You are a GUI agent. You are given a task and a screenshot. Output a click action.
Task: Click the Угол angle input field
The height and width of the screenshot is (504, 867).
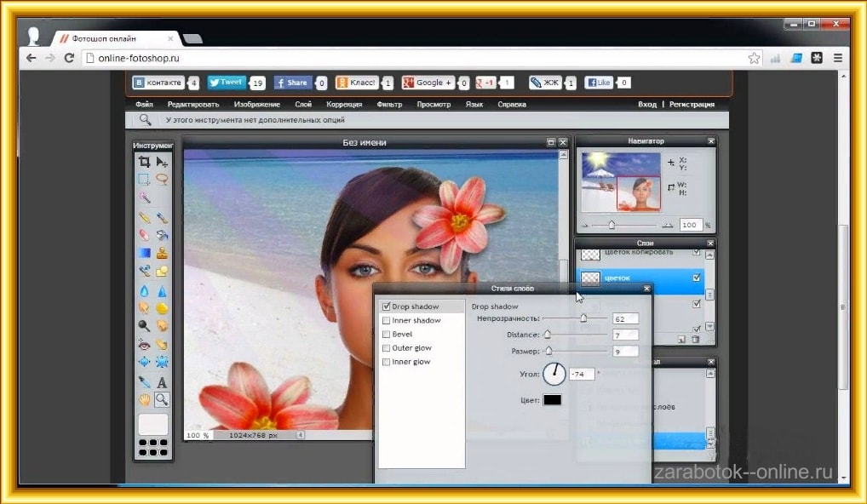point(582,374)
